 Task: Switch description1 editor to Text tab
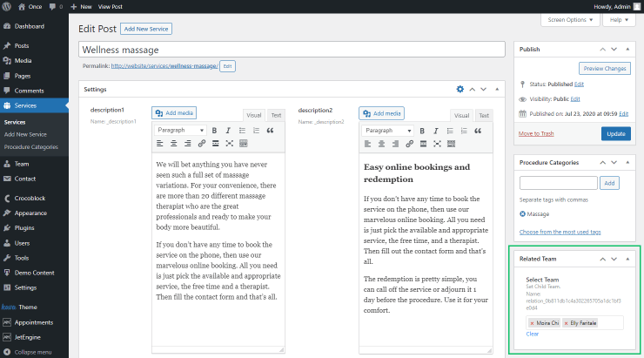(x=276, y=116)
